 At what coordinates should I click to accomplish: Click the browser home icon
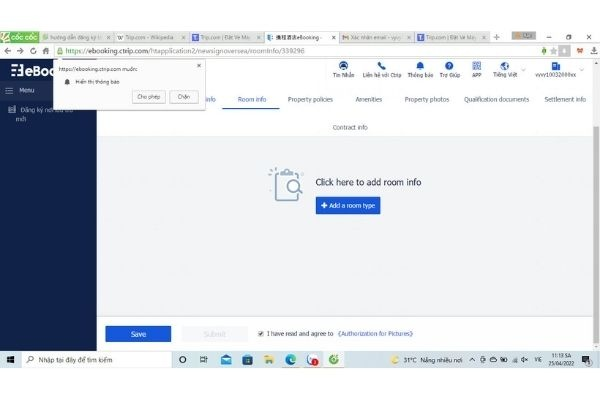pos(46,51)
